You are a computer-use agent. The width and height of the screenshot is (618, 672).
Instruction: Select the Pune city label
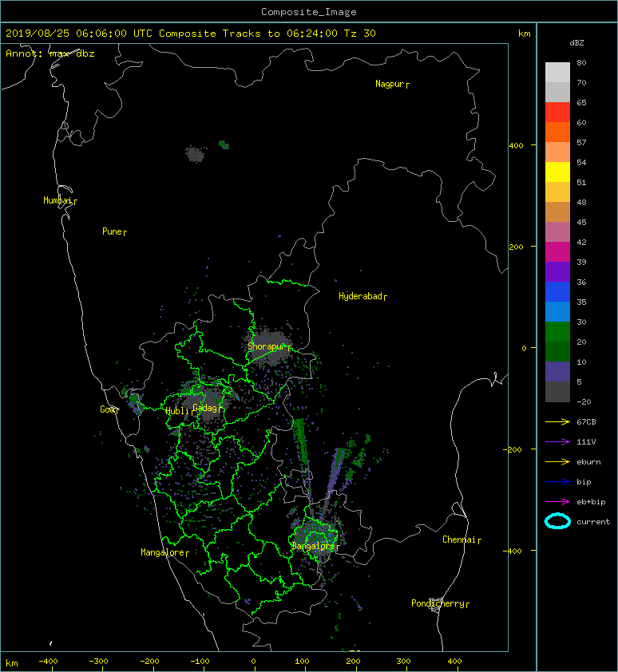[114, 232]
